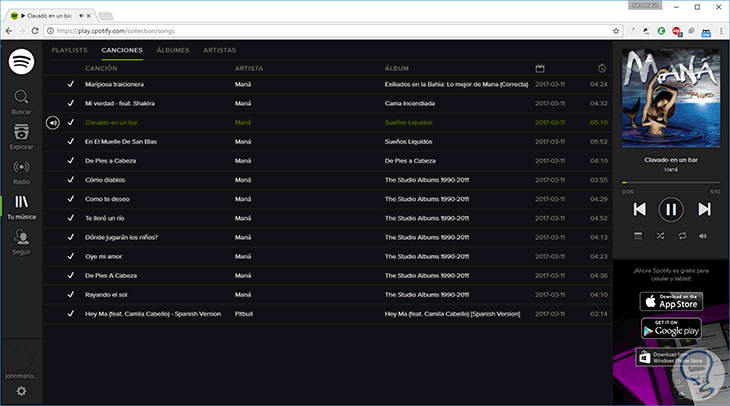Click the johnmario profile avatar
This screenshot has height=406, width=730.
click(21, 360)
